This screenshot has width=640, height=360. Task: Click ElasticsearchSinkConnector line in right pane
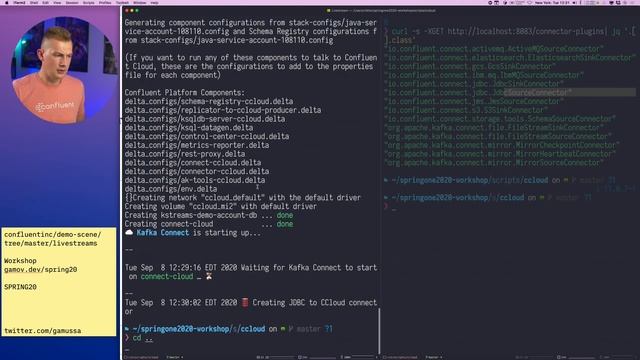coord(510,58)
